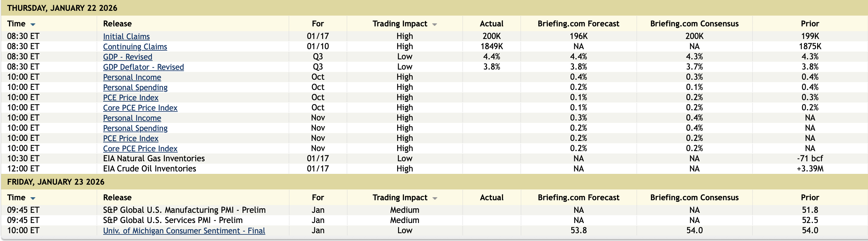
Task: Open the Personal Income link for Oct
Action: pyautogui.click(x=132, y=77)
